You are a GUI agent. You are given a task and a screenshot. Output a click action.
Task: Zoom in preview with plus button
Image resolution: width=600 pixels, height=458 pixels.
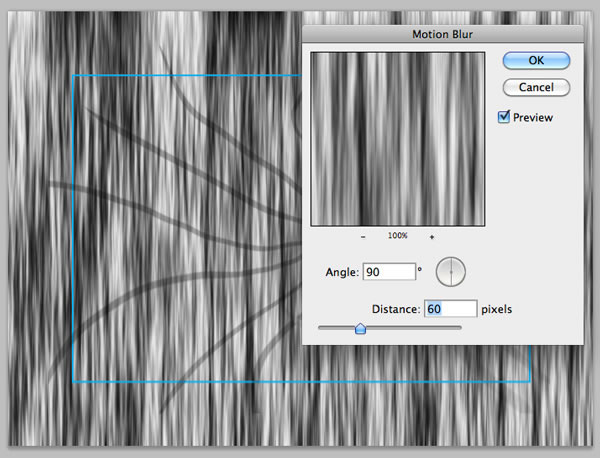click(x=432, y=237)
